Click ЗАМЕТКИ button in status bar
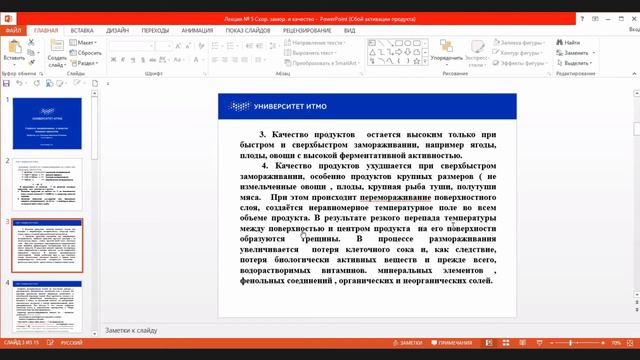The height and width of the screenshot is (360, 640). click(x=407, y=343)
